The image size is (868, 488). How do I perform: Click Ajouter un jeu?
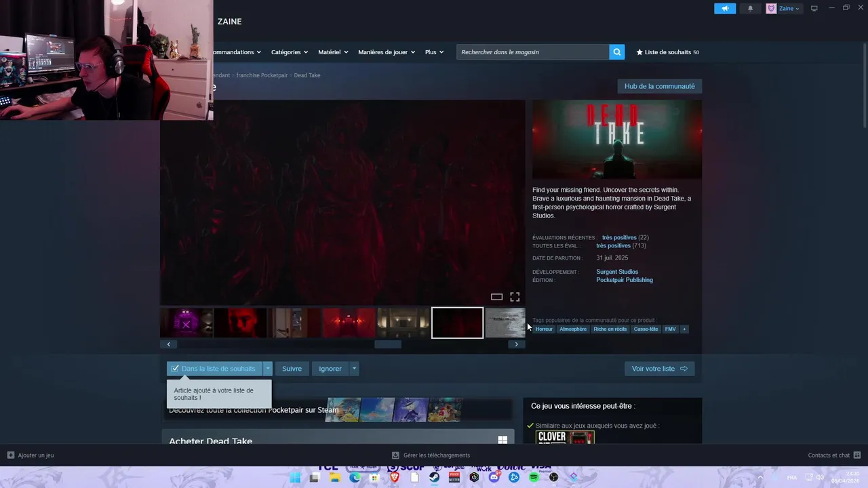[31, 455]
